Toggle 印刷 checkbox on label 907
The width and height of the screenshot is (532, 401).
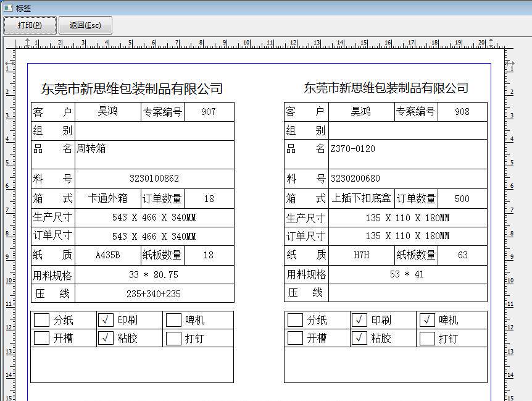[x=106, y=320]
